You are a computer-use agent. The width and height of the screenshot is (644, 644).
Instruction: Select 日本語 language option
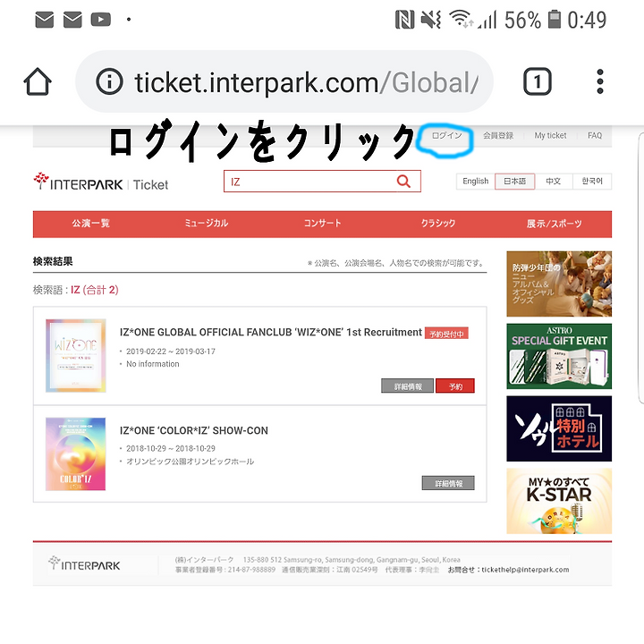[514, 181]
